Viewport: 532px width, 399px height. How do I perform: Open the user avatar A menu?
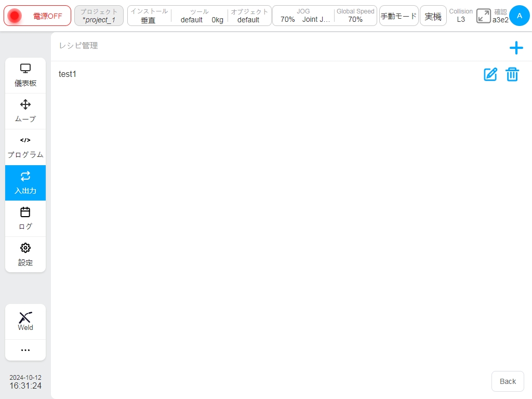pos(519,16)
